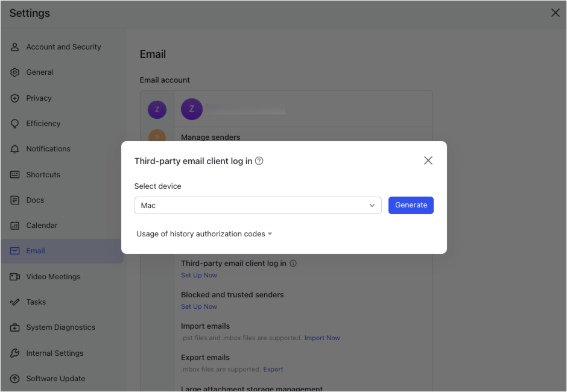Viewport: 567px width, 392px height.
Task: Open the Tasks settings section
Action: point(36,302)
